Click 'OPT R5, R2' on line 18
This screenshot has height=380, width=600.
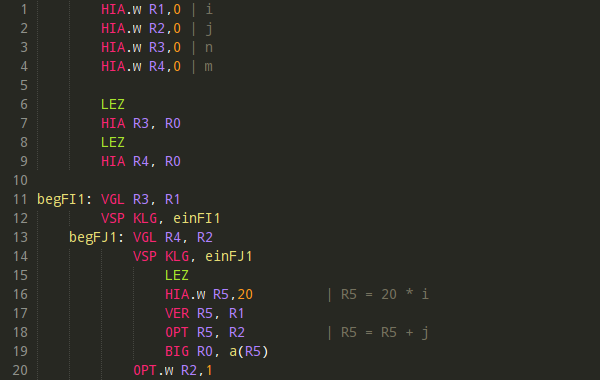[x=205, y=332]
